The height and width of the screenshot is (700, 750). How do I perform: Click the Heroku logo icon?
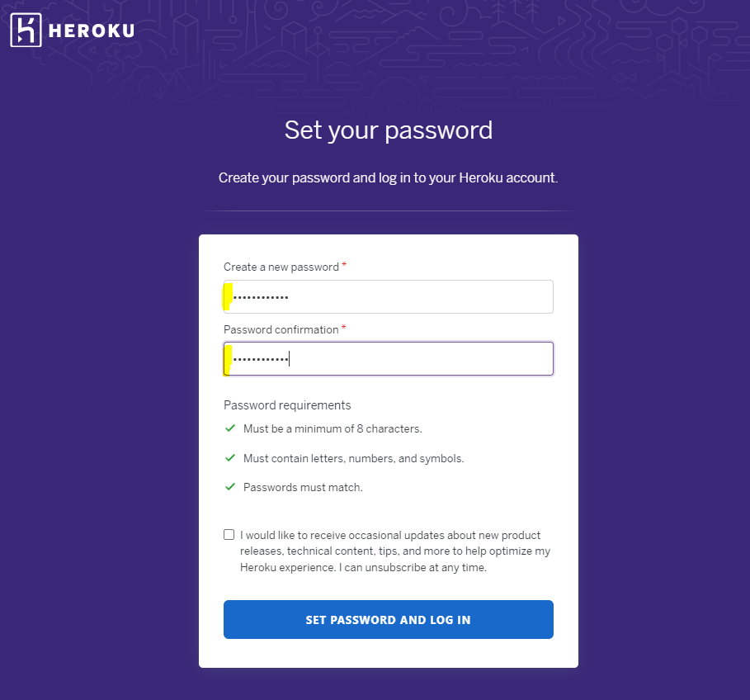26,31
